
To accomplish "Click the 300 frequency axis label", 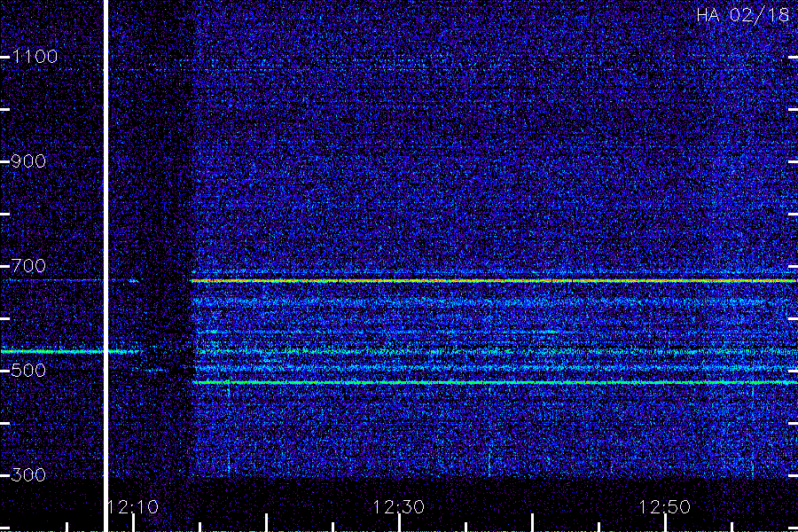I will pyautogui.click(x=28, y=475).
